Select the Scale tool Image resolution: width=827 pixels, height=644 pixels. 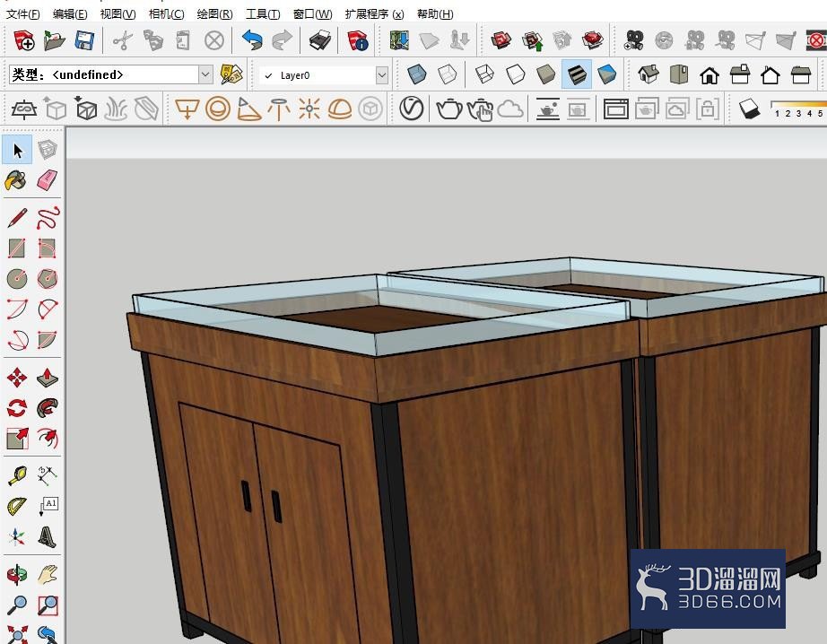click(x=17, y=439)
